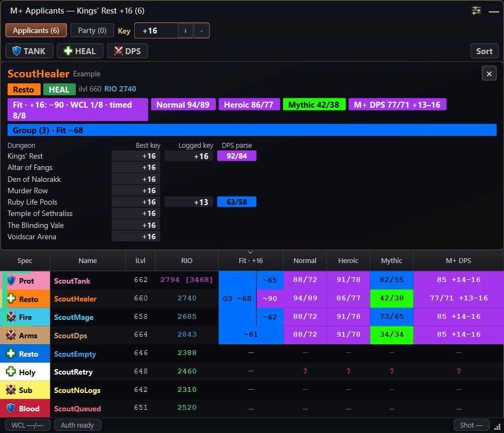Click the shield icon on TANK filter

coord(16,51)
